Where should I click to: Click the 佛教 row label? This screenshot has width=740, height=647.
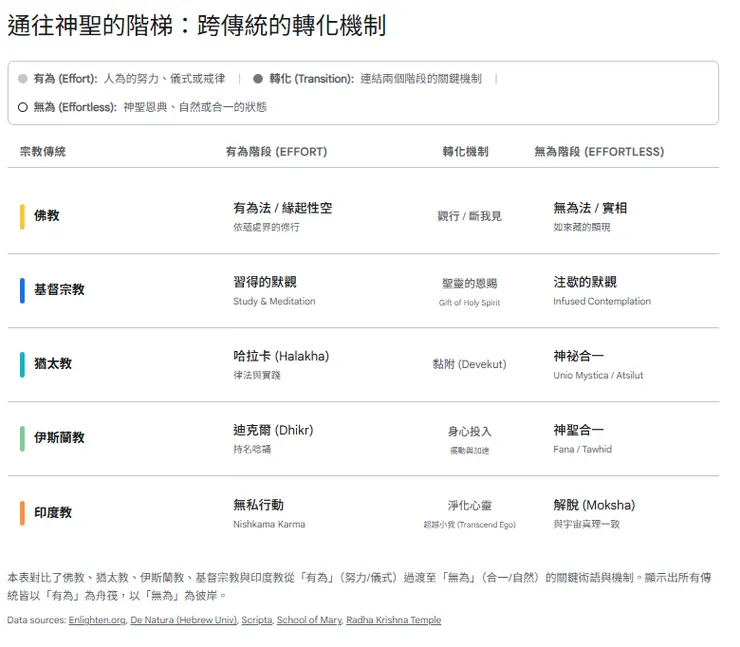click(47, 216)
